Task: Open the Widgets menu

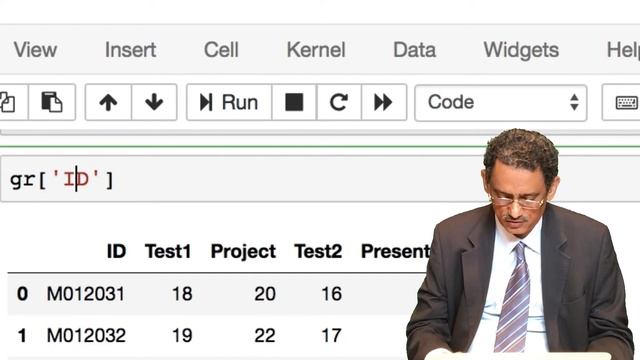Action: [x=521, y=51]
